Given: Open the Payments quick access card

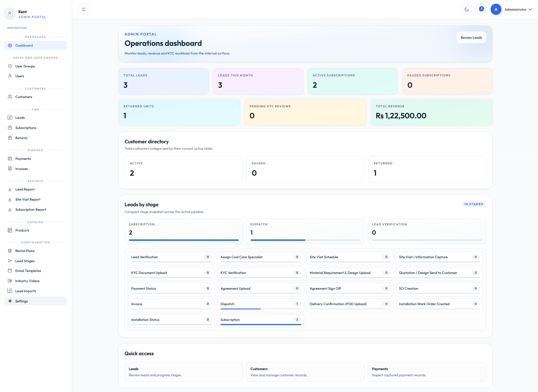Looking at the screenshot, I should (x=427, y=372).
